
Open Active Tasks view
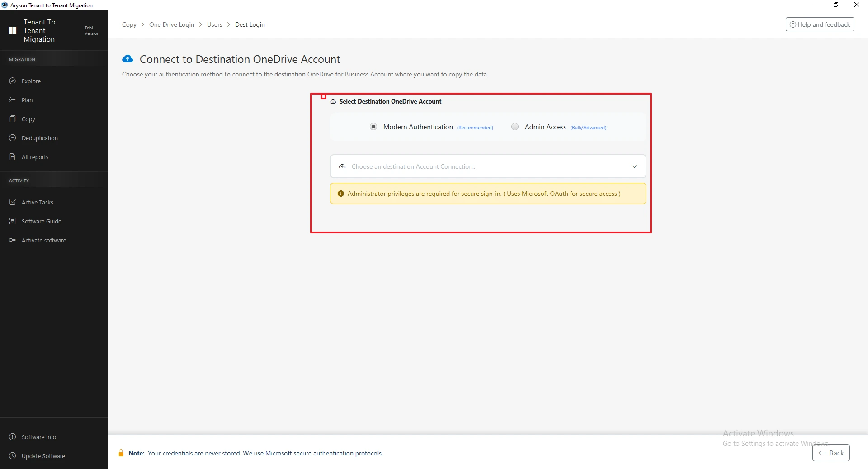[x=54, y=202]
